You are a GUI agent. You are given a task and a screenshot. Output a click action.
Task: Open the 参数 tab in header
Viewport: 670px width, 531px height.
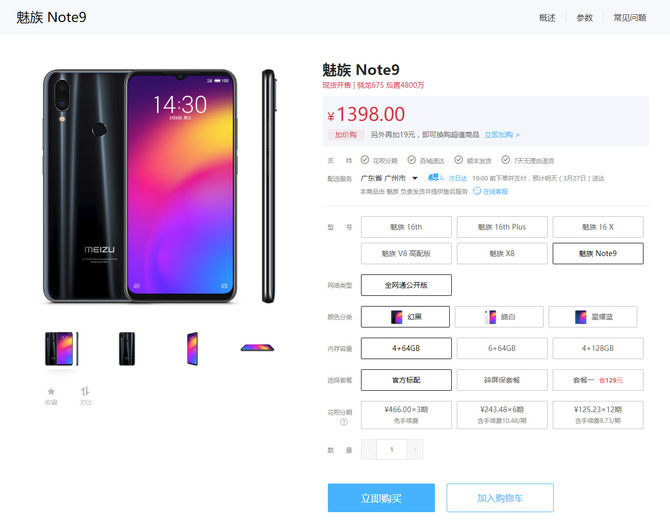tap(585, 18)
